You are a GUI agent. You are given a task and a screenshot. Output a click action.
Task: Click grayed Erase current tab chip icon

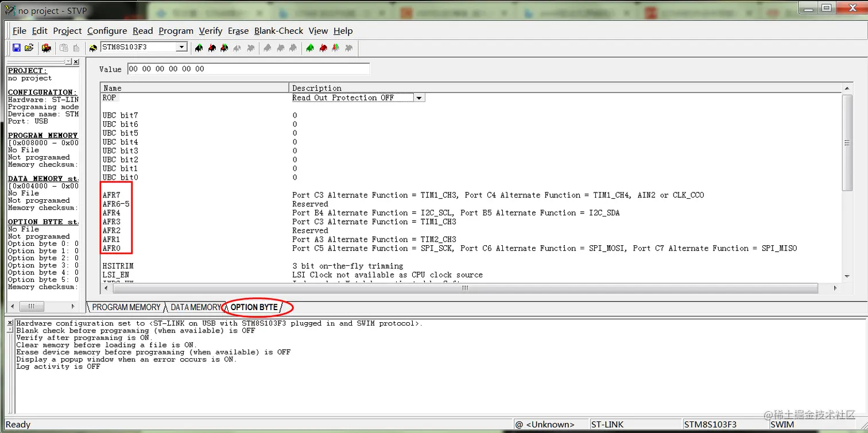237,48
